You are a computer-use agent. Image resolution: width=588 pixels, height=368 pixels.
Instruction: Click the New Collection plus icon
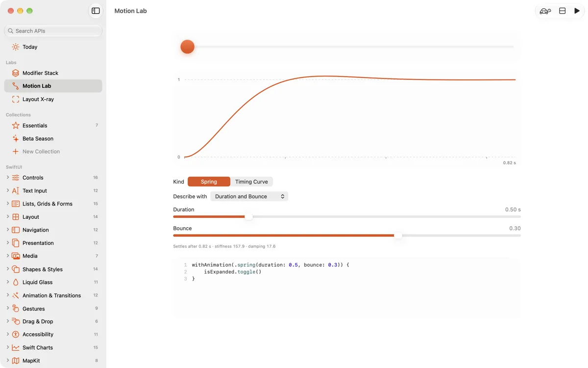point(16,152)
